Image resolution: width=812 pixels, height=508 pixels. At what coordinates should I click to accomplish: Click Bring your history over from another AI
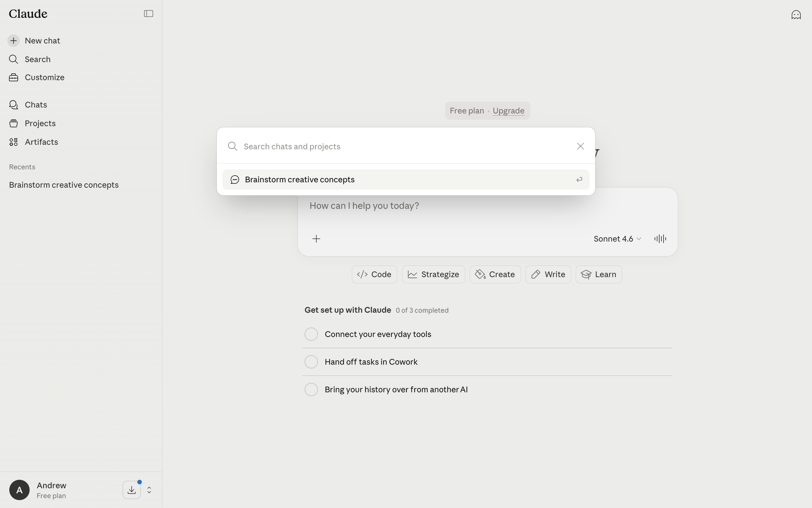(396, 389)
